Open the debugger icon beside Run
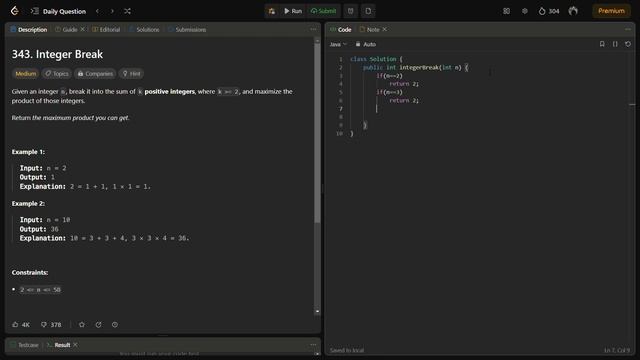 click(x=272, y=11)
